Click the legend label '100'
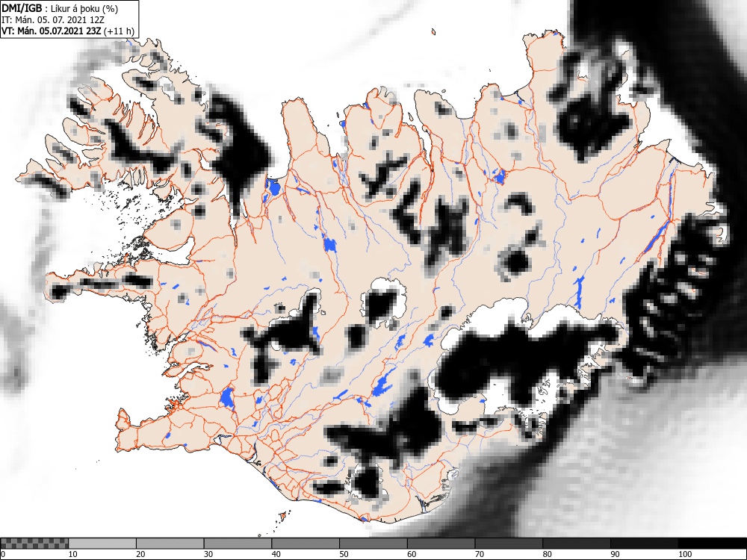This screenshot has height=560, width=747. click(684, 554)
